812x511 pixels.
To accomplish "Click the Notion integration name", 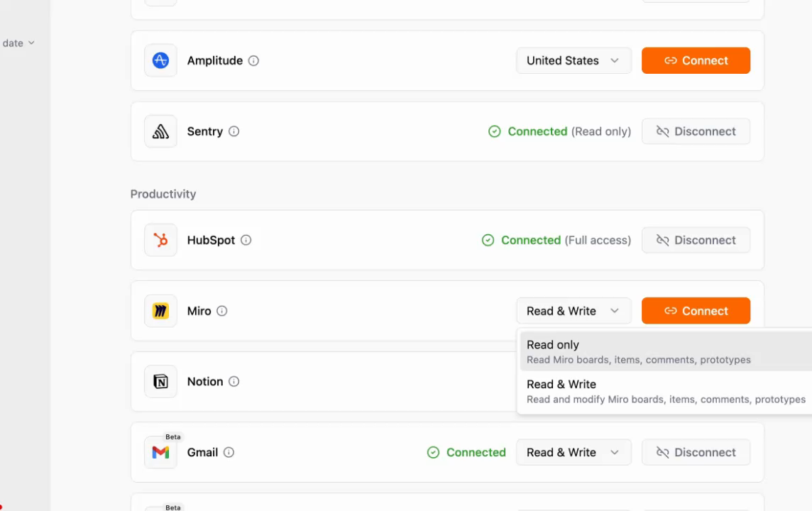I will (x=205, y=382).
